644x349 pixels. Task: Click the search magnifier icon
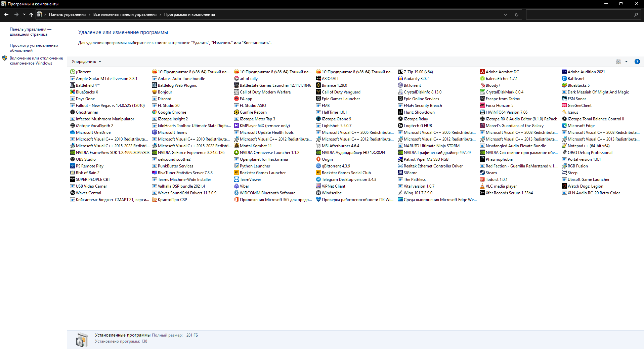(x=636, y=14)
